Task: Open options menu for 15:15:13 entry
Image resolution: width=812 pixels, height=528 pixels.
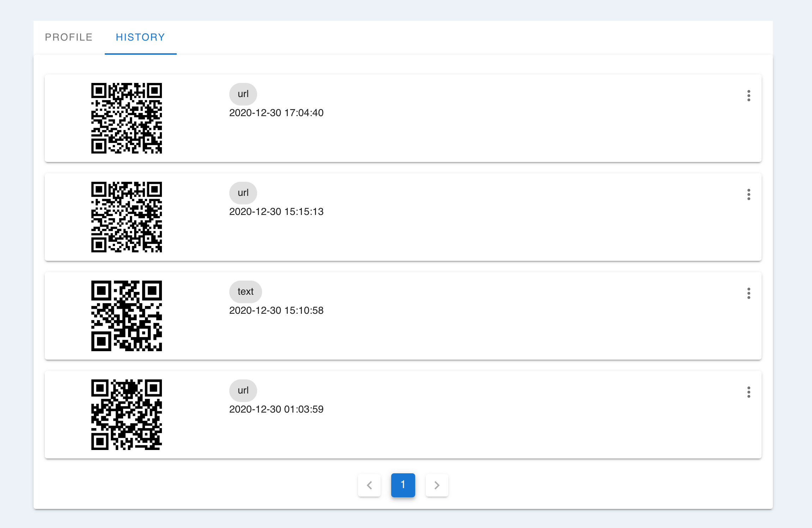Action: [749, 194]
